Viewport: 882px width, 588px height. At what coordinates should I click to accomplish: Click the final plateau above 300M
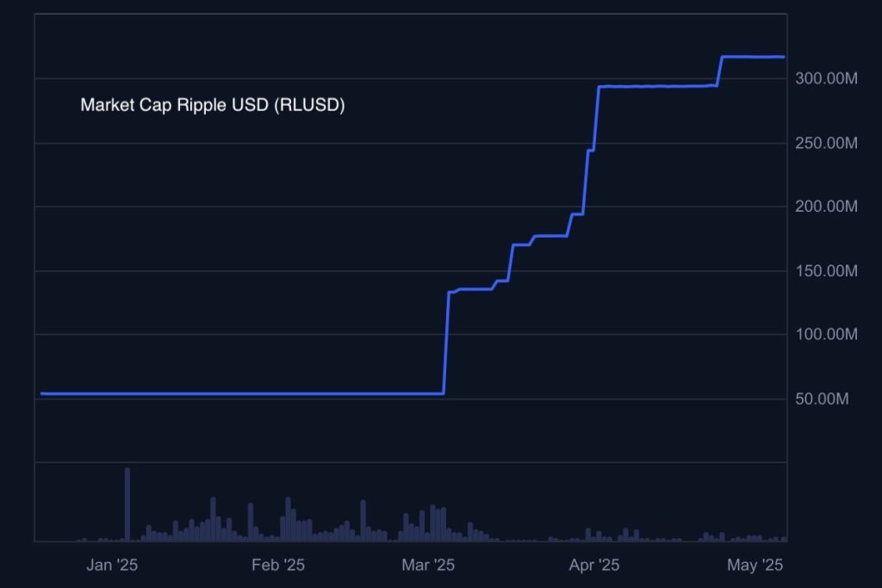click(753, 57)
